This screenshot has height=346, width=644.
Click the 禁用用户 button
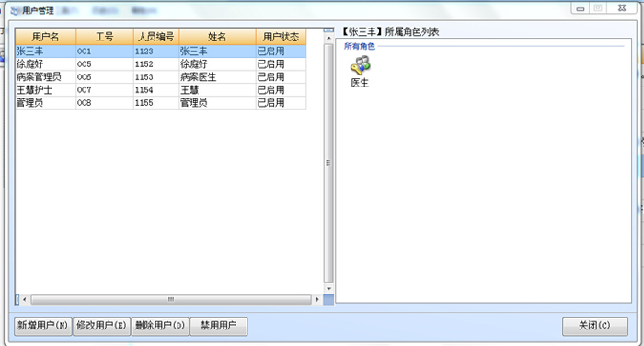219,327
